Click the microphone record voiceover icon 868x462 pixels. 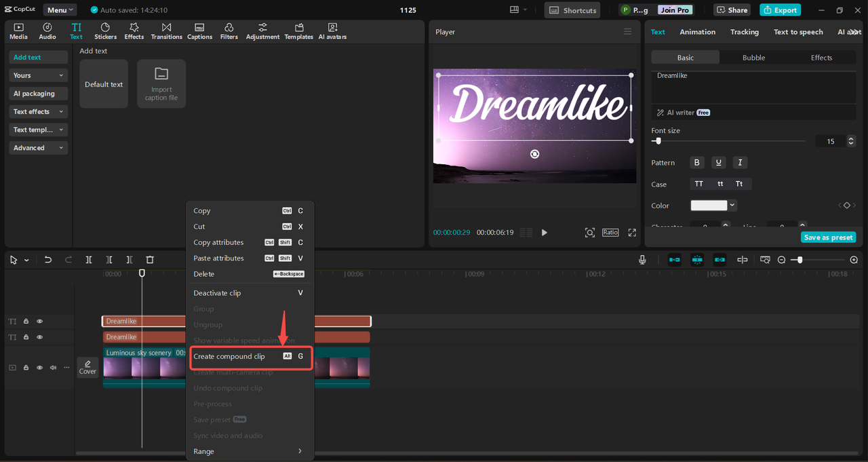coord(642,260)
